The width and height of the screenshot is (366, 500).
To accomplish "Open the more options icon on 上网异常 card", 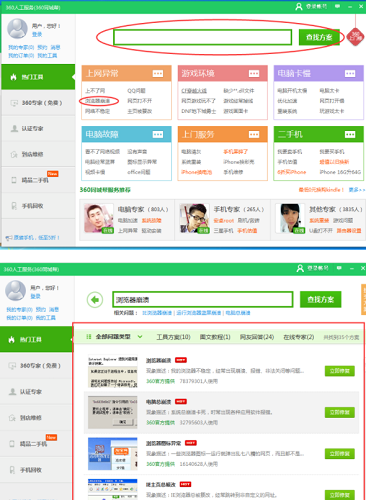I will 158,73.
